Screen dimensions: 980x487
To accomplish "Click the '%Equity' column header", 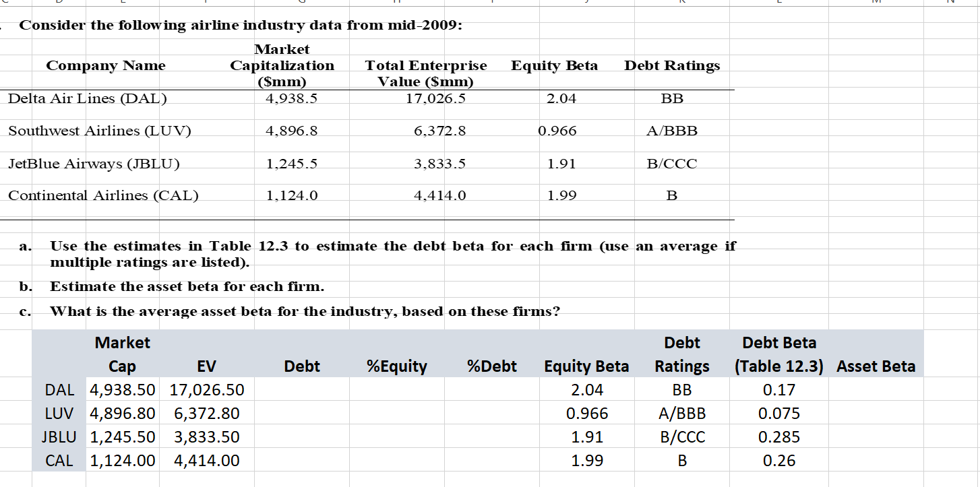I will pos(396,366).
